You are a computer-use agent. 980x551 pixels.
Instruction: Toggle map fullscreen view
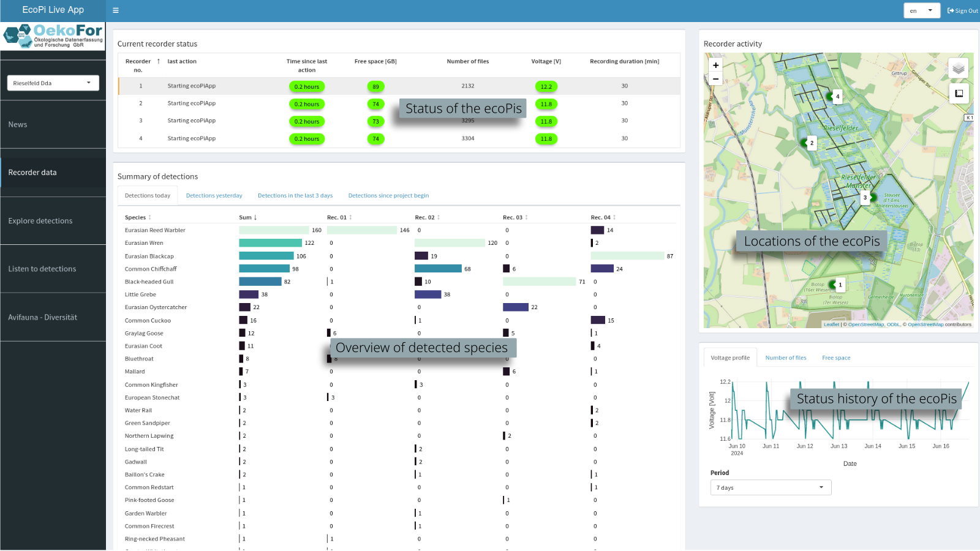(959, 93)
